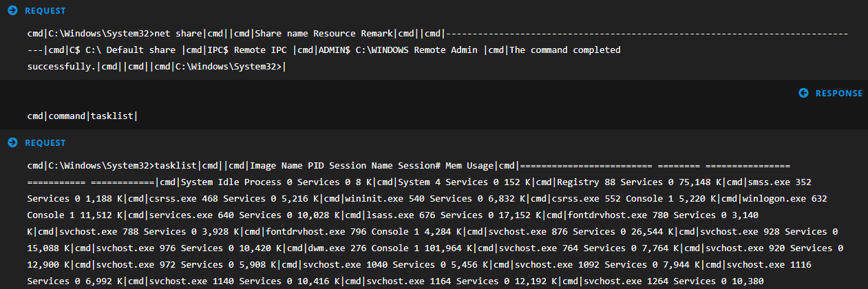Click the arrow icon of the net share REQUEST
Viewport: 868px width, 289px height.
click(x=12, y=11)
